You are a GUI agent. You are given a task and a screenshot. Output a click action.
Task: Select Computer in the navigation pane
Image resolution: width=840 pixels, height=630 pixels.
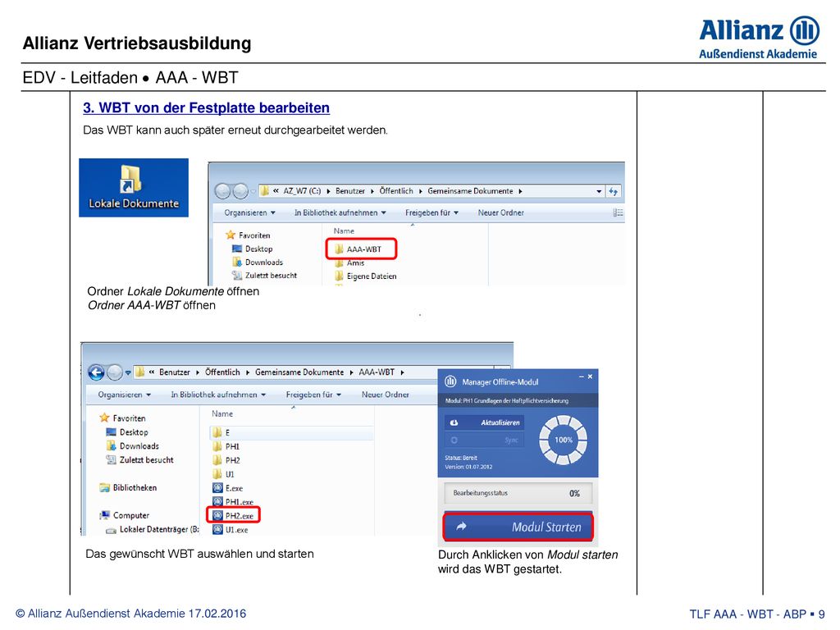(x=125, y=515)
